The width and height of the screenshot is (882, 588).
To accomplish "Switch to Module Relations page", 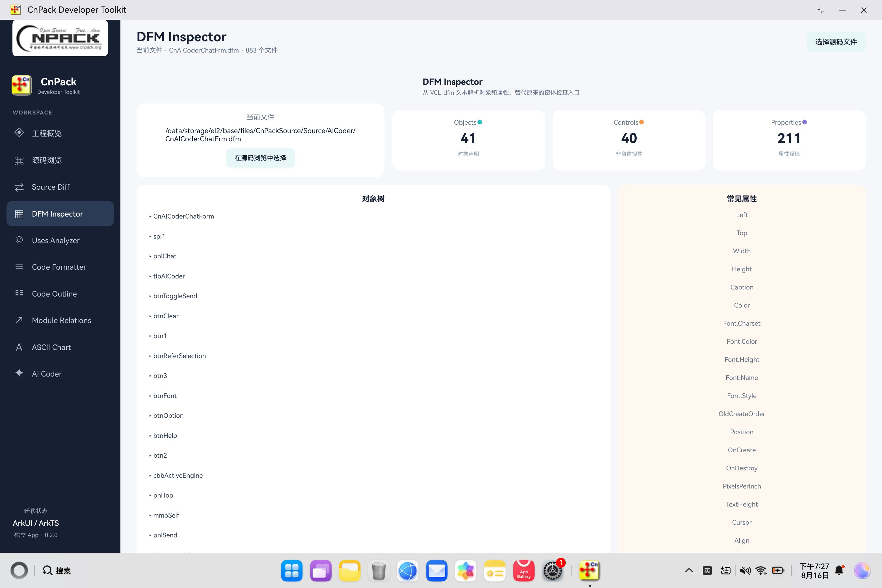I will (x=60, y=320).
